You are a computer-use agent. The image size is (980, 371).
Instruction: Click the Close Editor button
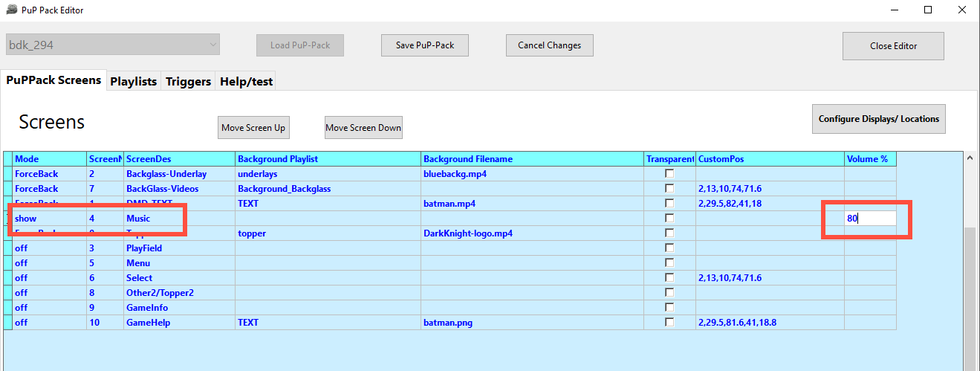pyautogui.click(x=893, y=45)
